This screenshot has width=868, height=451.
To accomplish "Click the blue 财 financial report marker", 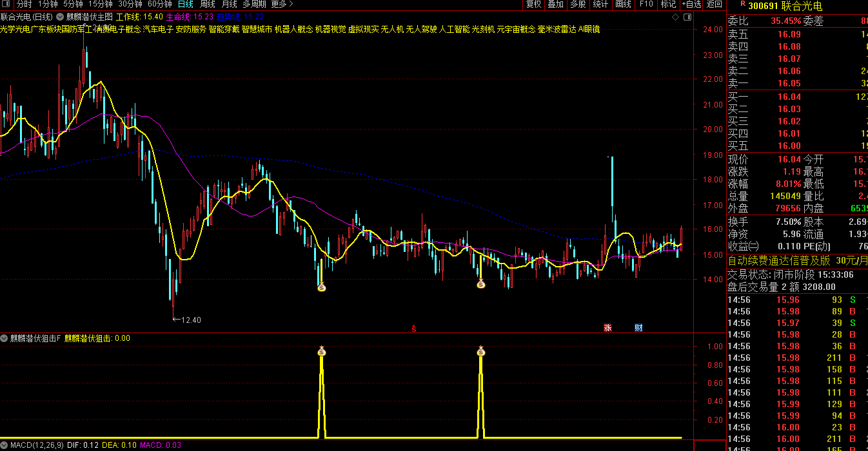I will pyautogui.click(x=638, y=327).
